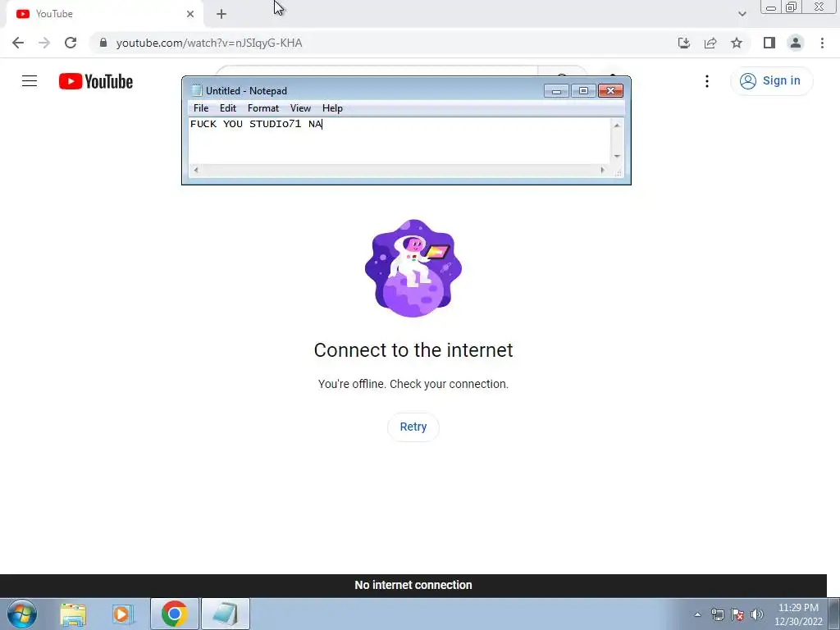Reload the YouTube page
The image size is (840, 630).
pyautogui.click(x=71, y=43)
